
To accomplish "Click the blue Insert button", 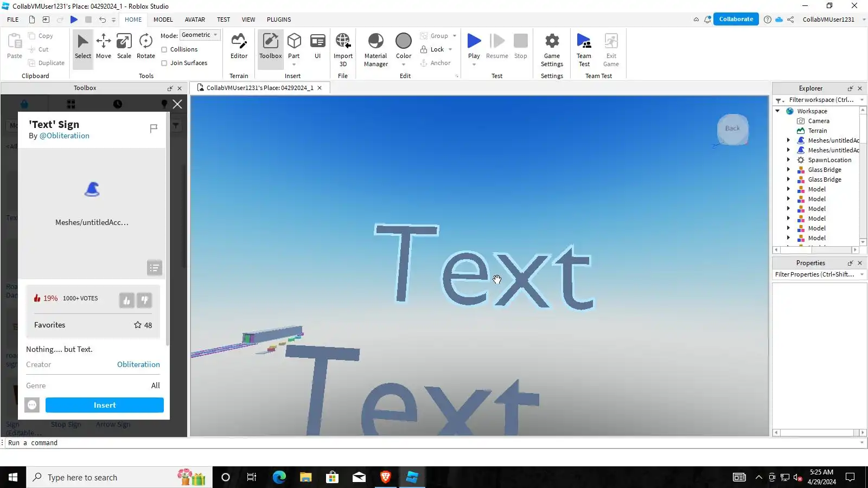I will coord(105,405).
